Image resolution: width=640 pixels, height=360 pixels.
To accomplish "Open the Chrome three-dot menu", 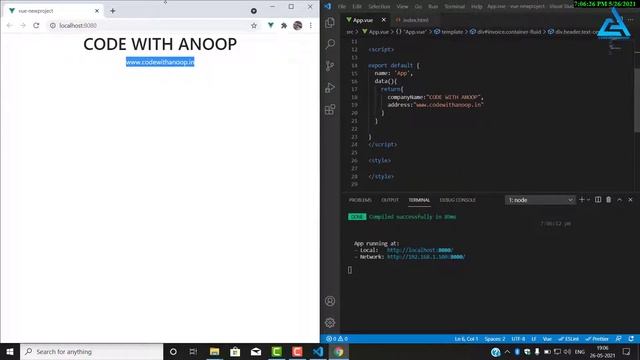I will click(311, 25).
